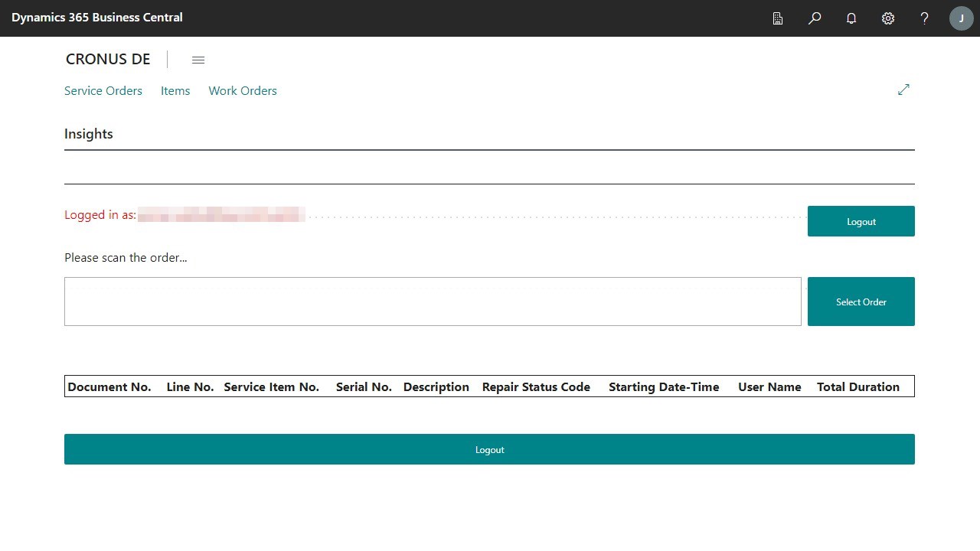Click the Document No. column header
980x551 pixels.
coord(109,386)
